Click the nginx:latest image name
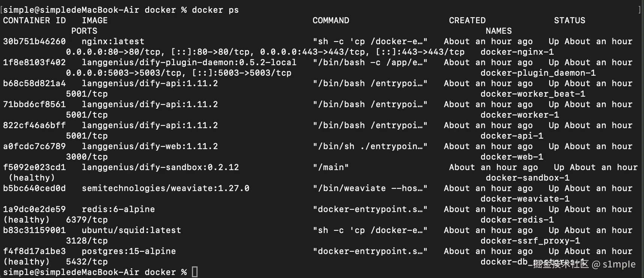The image size is (644, 278). click(113, 42)
